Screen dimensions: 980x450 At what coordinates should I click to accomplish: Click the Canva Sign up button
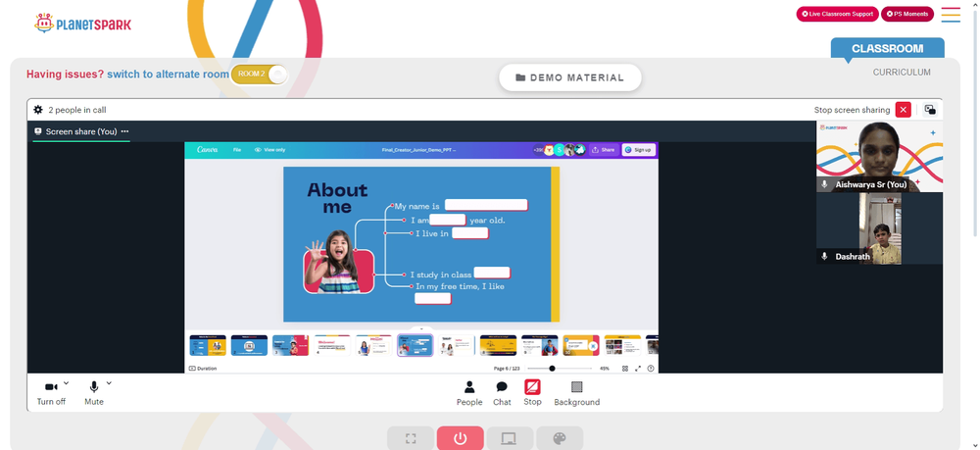[639, 150]
